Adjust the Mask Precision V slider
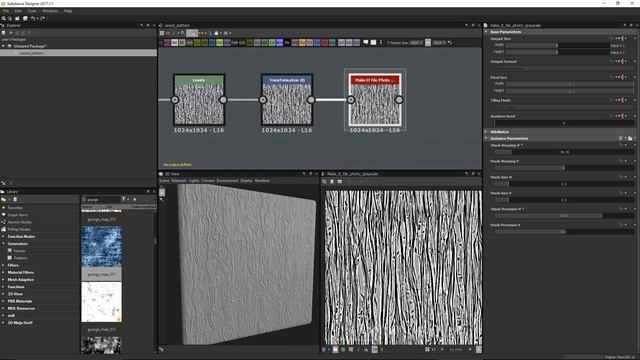Viewport: 640px width, 360px height. point(563,231)
